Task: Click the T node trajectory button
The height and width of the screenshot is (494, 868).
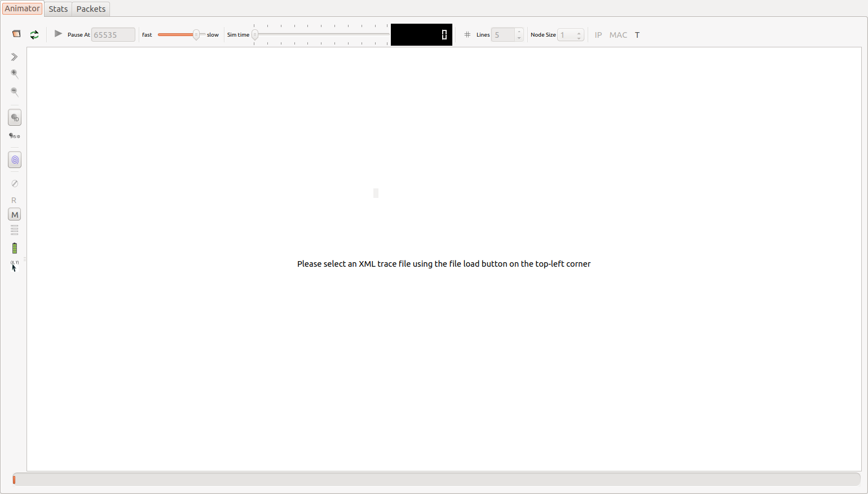Action: coord(637,35)
